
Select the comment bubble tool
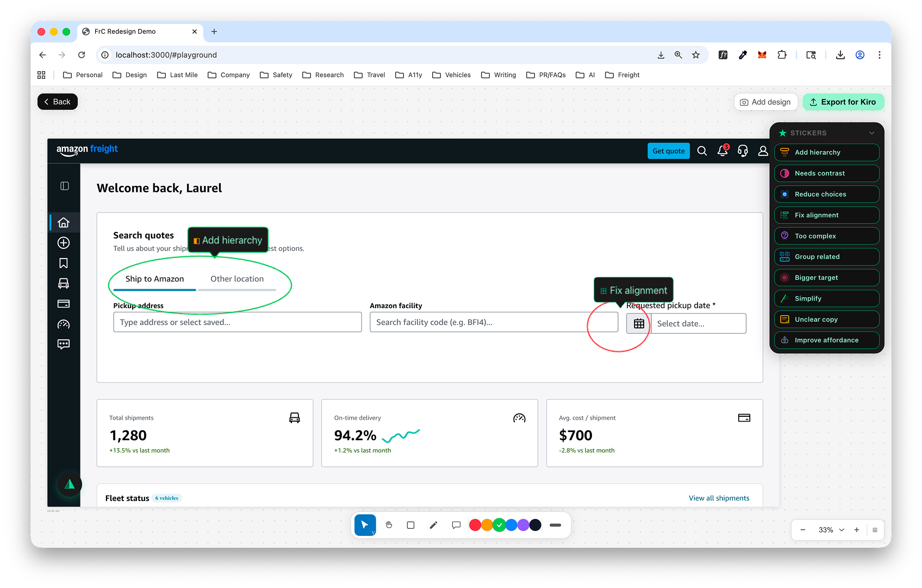tap(456, 525)
